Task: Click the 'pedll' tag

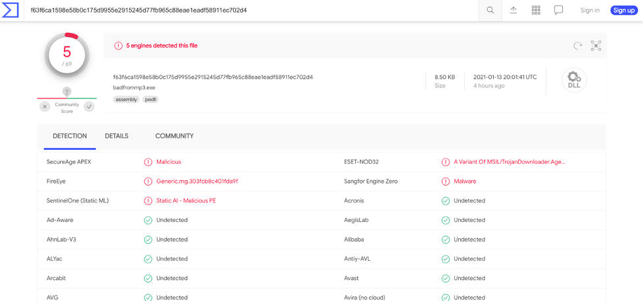Action: (151, 100)
